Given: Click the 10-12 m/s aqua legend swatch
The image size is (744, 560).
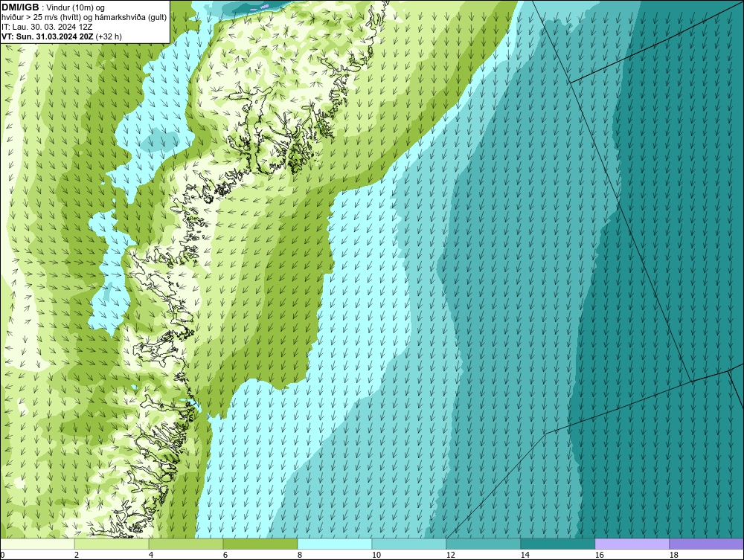Looking at the screenshot, I should tap(409, 544).
